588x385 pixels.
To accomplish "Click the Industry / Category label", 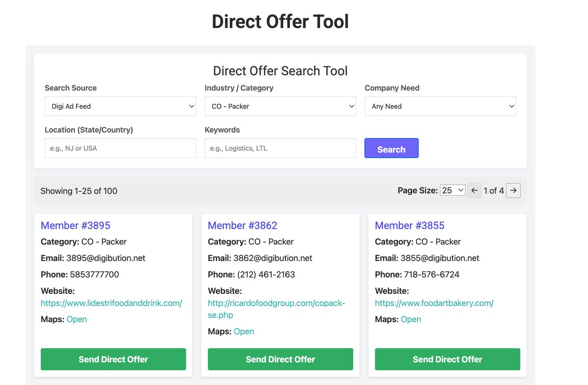I will click(x=239, y=88).
